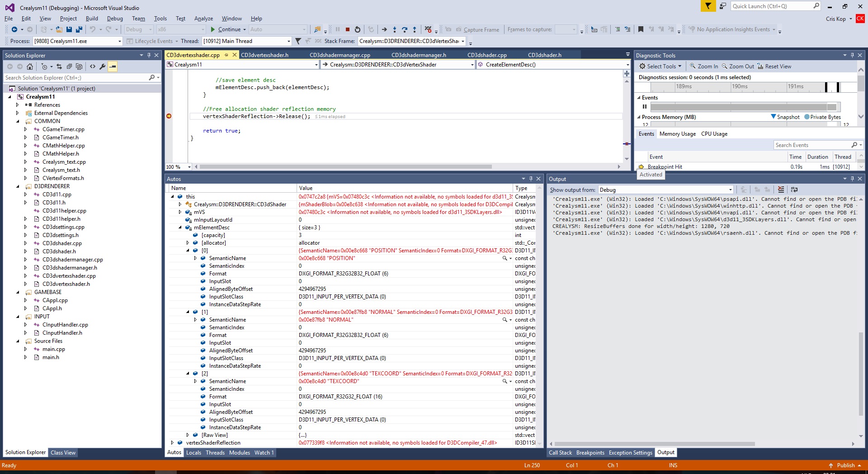Open the Analyze menu
868x474 pixels.
(x=203, y=19)
